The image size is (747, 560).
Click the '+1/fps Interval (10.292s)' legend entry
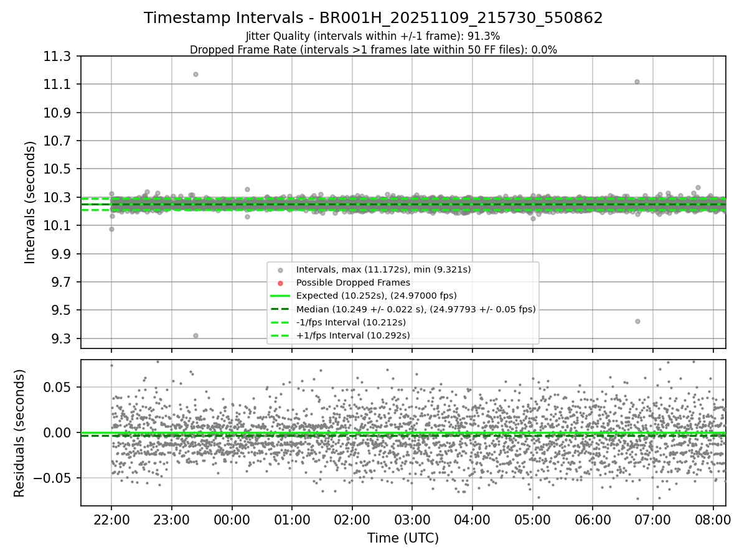353,335
